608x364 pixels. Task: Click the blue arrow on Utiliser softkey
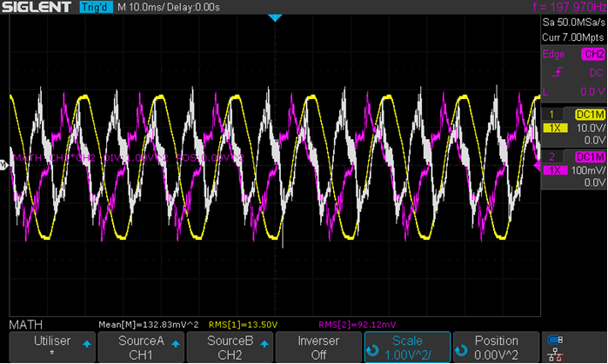click(x=87, y=344)
